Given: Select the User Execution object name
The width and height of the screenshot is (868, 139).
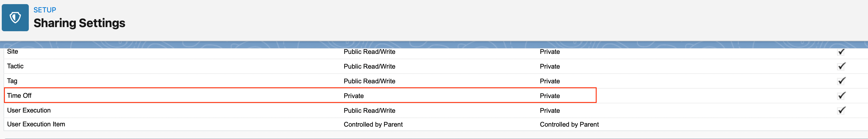Looking at the screenshot, I should (29, 110).
